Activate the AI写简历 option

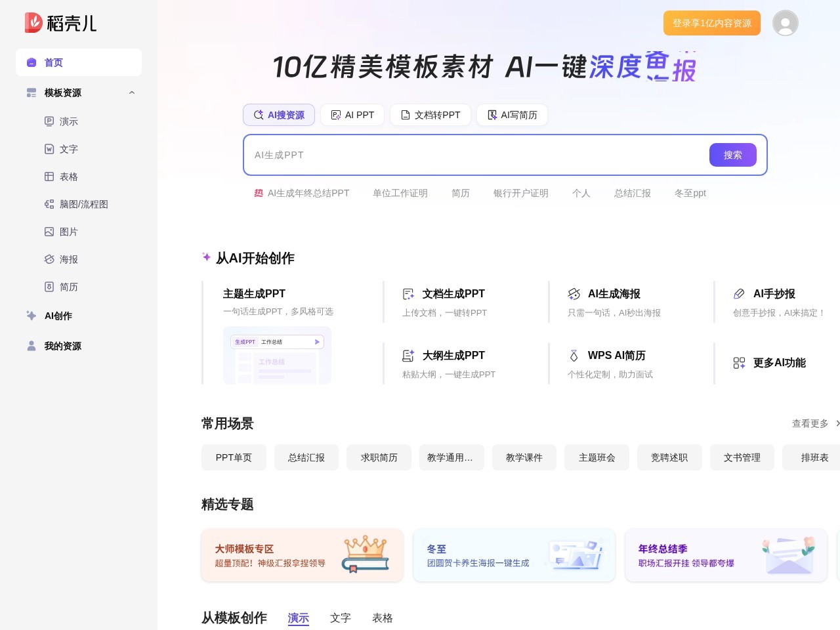(x=513, y=115)
